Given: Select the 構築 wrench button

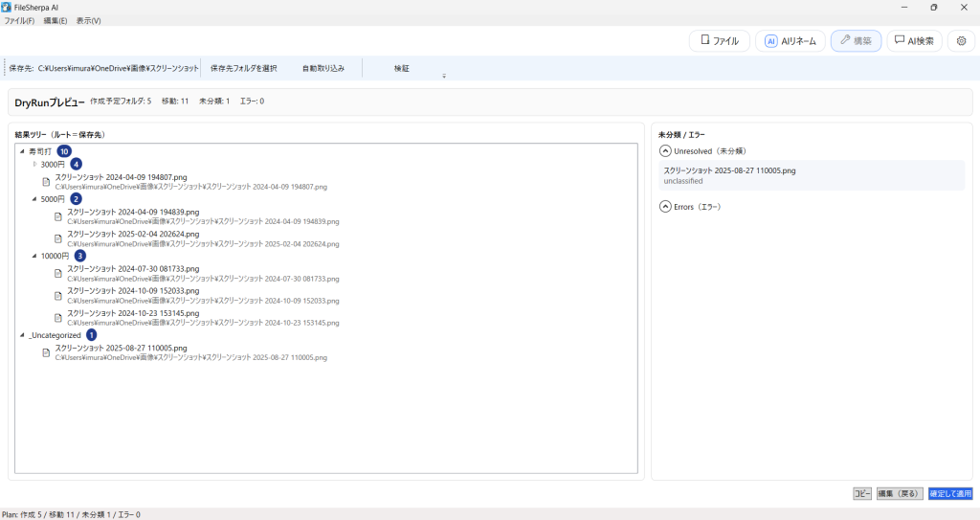Looking at the screenshot, I should pos(856,41).
